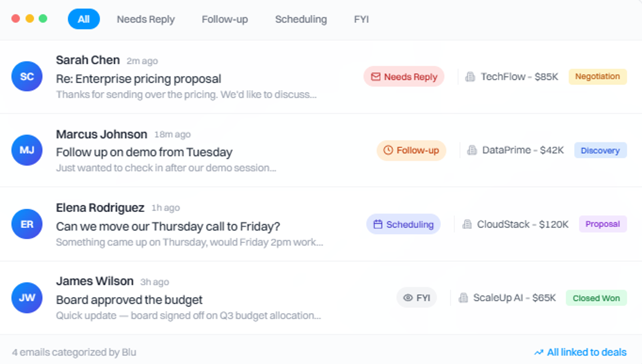
Task: Switch to the Needs Reply filter tab
Action: click(x=146, y=19)
